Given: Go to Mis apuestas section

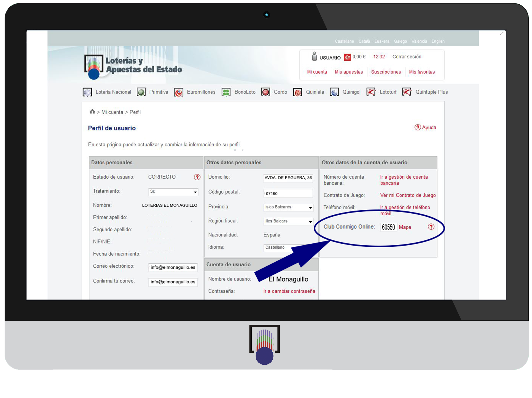Looking at the screenshot, I should (x=349, y=72).
